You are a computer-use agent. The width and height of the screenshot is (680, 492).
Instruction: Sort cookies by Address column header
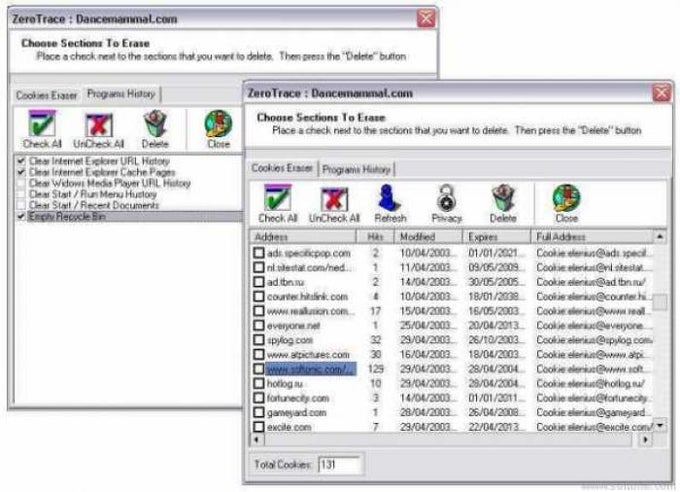click(303, 236)
